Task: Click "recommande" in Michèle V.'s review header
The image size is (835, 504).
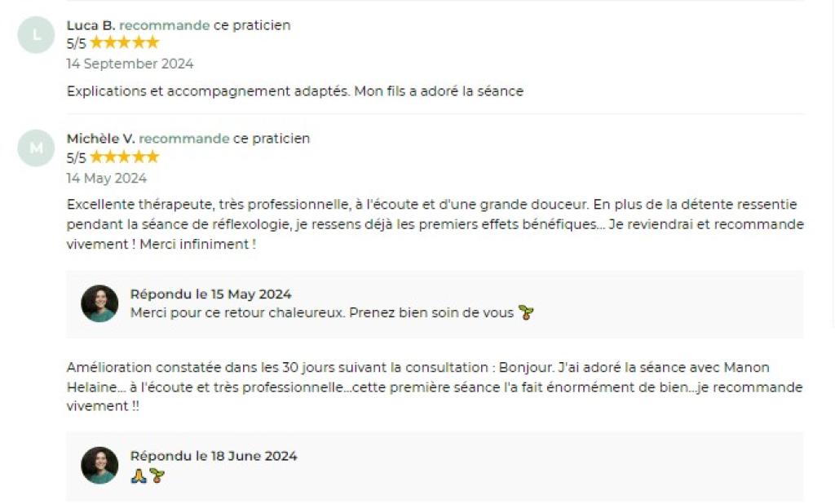Action: [x=183, y=139]
